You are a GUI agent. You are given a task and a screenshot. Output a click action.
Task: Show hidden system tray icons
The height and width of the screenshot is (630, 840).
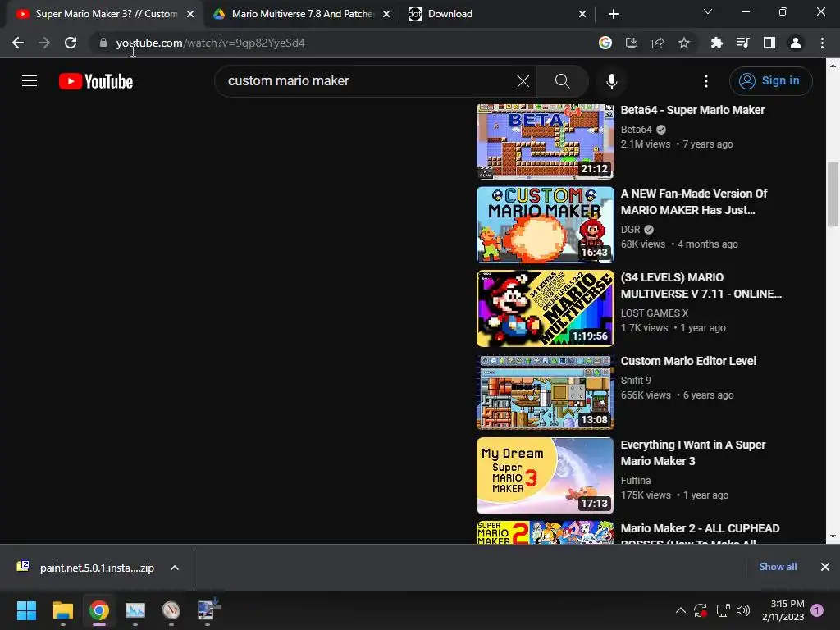coord(680,610)
